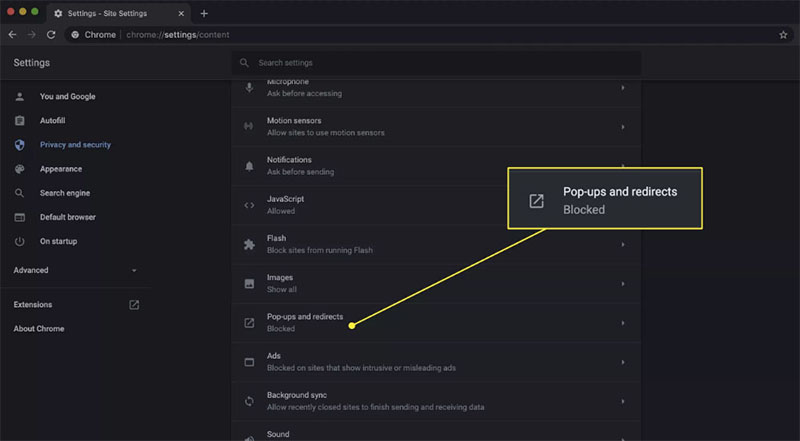Click the Search settings field
The image size is (800, 441).
click(440, 63)
